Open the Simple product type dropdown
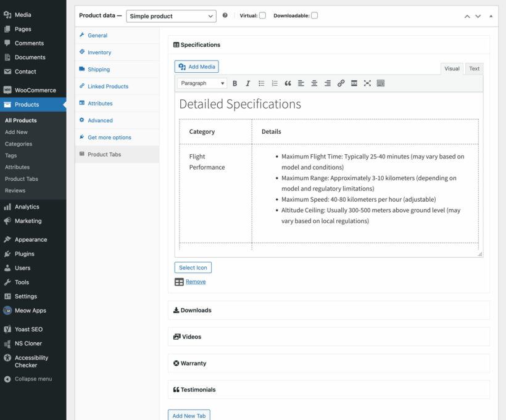Viewport: 506px width, 420px height. tap(171, 16)
